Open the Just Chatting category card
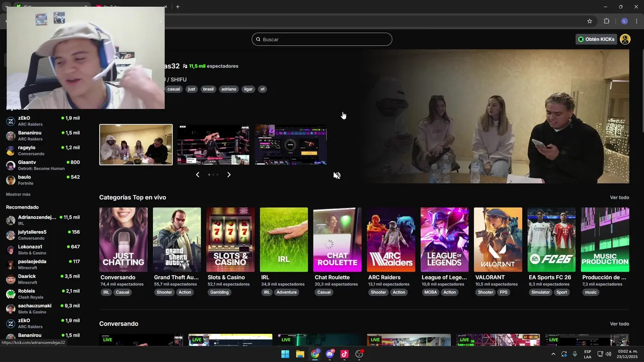 [123, 240]
